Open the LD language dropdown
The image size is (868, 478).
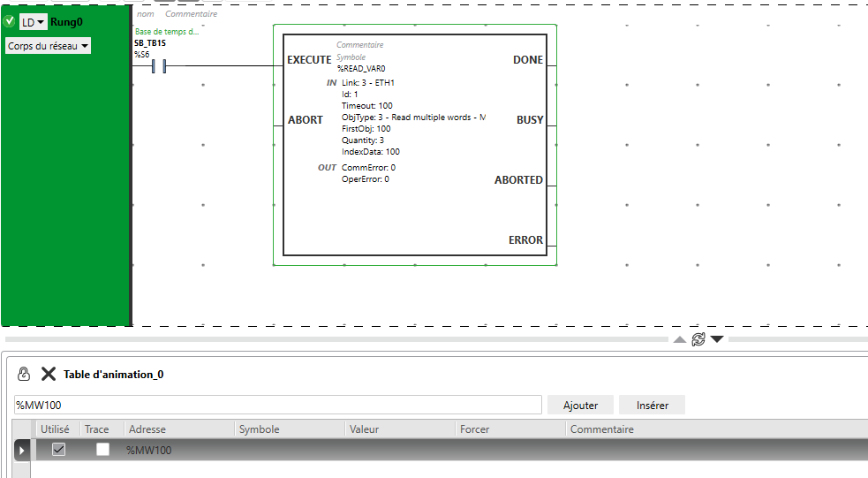[34, 22]
